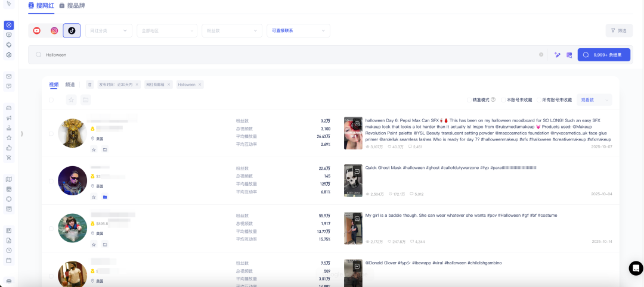This screenshot has height=287, width=644.
Task: Select the YouTube platform icon
Action: click(x=37, y=30)
